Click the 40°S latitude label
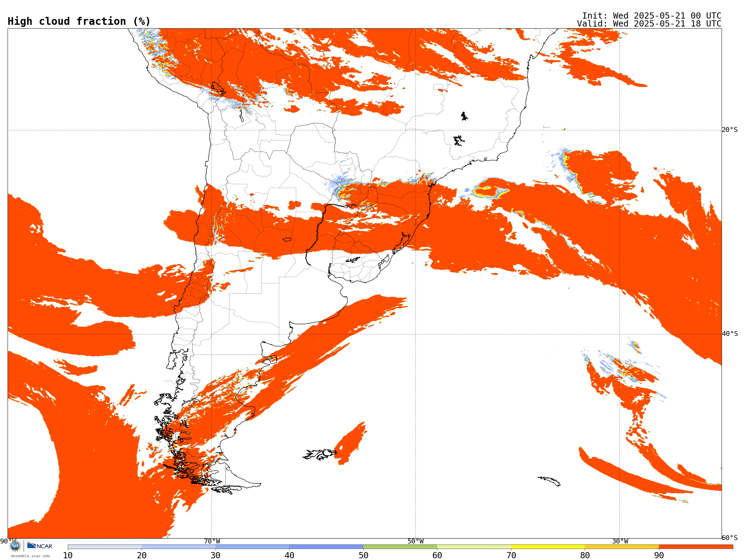Image resolution: width=744 pixels, height=560 pixels. pos(730,334)
